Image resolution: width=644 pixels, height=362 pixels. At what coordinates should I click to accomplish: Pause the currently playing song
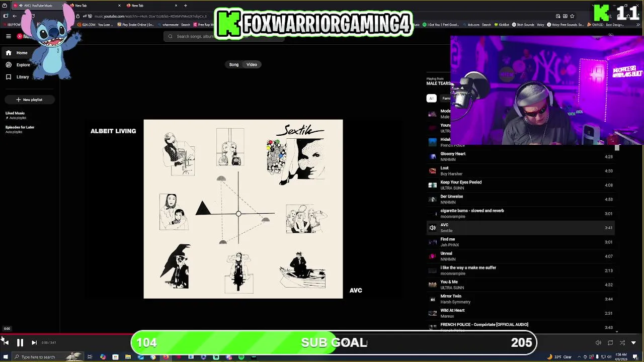pos(20,343)
